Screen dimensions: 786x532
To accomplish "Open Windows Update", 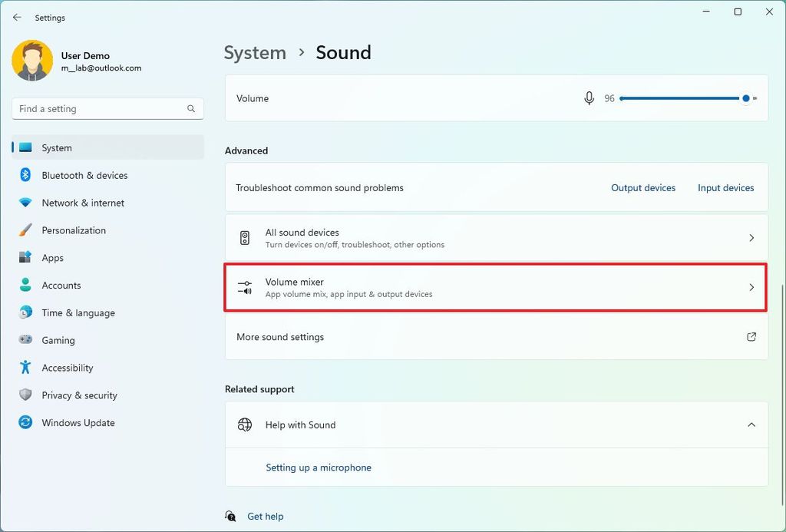I will (x=77, y=423).
